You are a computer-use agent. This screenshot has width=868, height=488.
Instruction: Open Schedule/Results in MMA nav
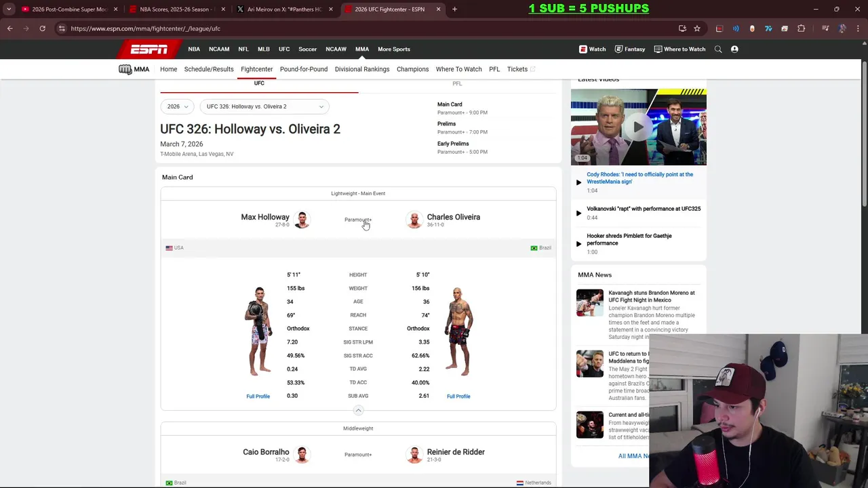[x=209, y=69]
